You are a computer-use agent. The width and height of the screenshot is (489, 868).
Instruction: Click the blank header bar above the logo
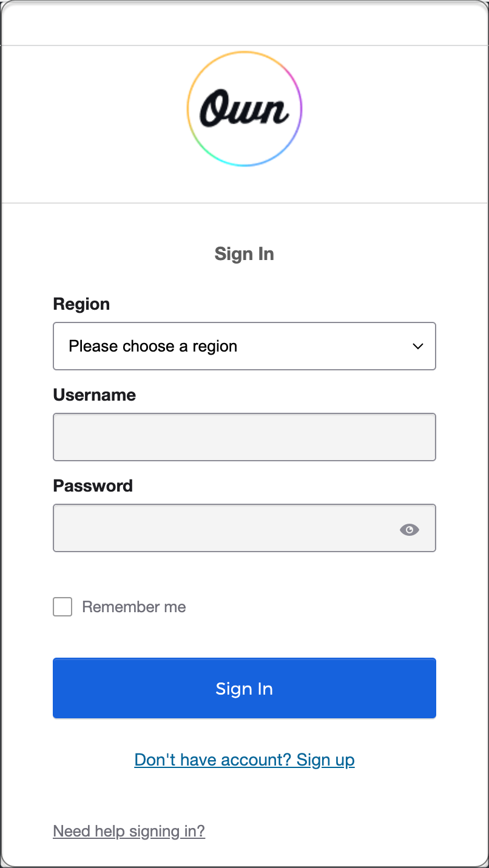244,23
